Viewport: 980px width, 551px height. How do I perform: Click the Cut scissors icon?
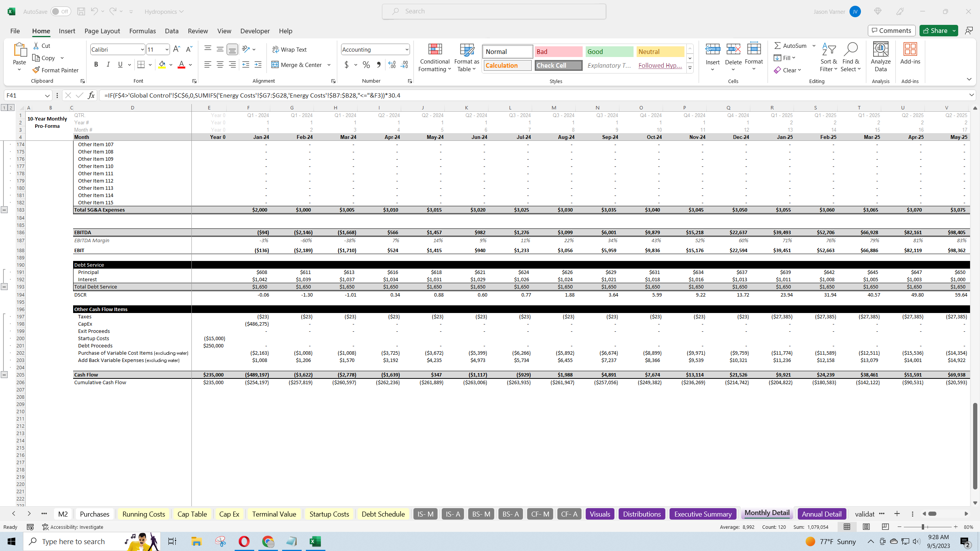pyautogui.click(x=36, y=46)
